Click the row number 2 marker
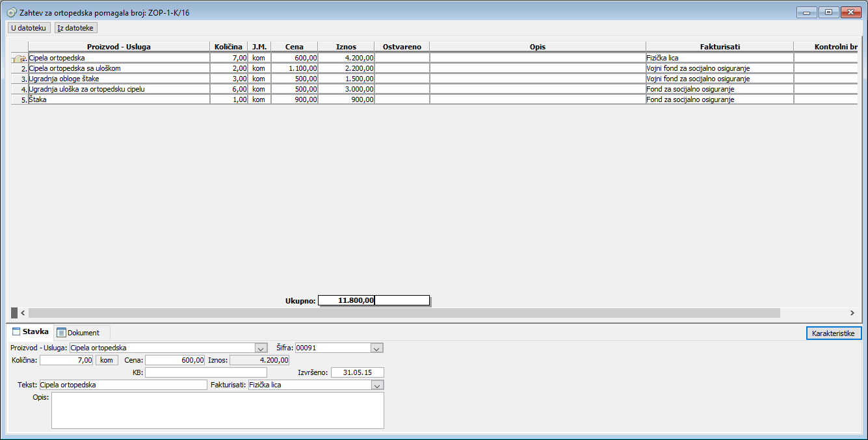 (20, 68)
